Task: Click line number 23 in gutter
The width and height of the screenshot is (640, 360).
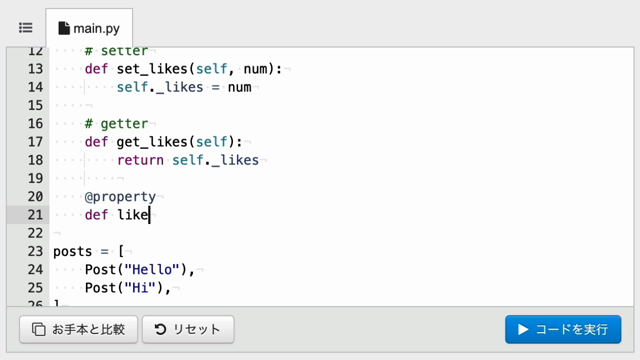Action: click(35, 251)
